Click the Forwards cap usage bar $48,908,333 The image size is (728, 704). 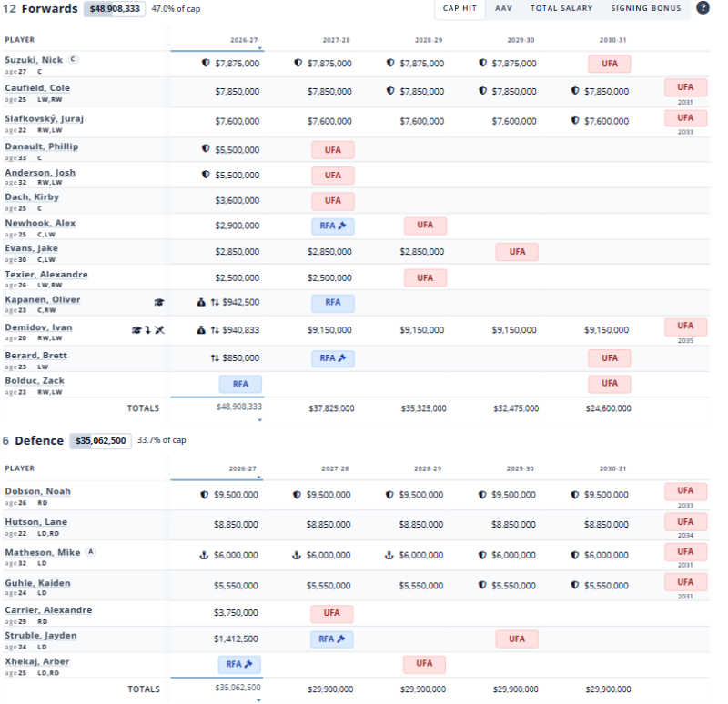(x=115, y=9)
